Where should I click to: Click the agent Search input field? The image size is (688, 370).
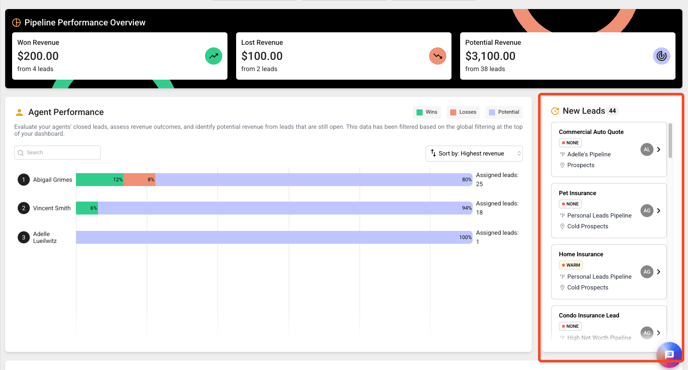(x=57, y=153)
